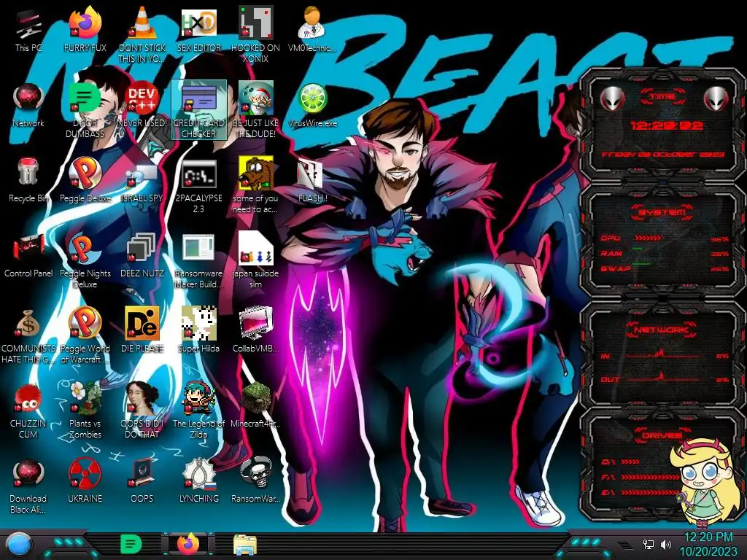Select The Legend of Zilda icon
The height and width of the screenshot is (560, 747).
click(198, 411)
